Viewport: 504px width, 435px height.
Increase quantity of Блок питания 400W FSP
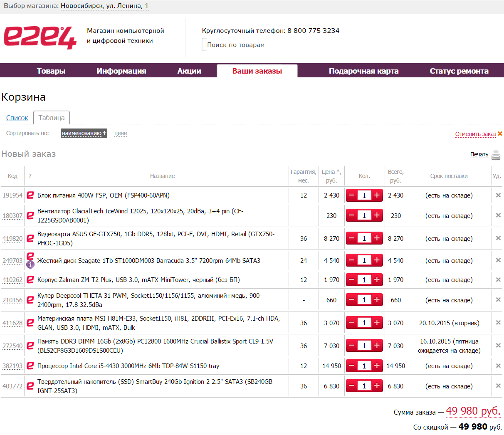coord(377,195)
